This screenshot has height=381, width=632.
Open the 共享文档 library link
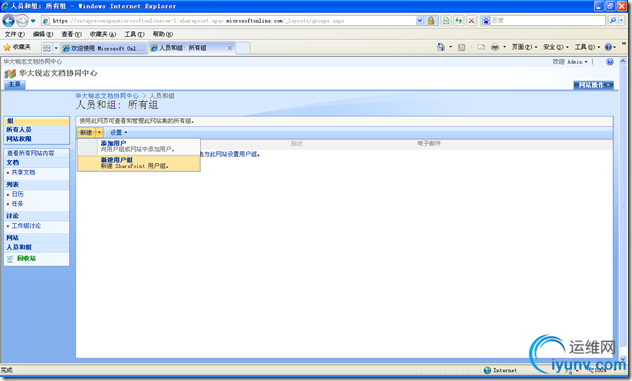(23, 172)
